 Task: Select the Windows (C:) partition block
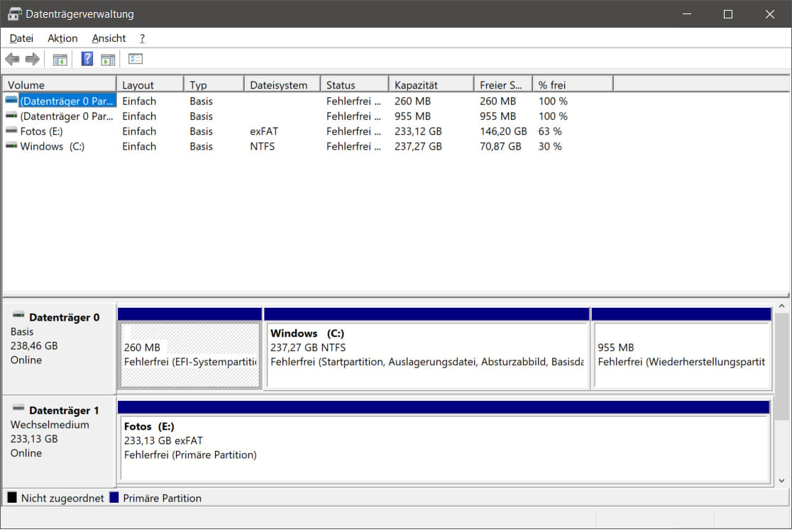(x=426, y=355)
